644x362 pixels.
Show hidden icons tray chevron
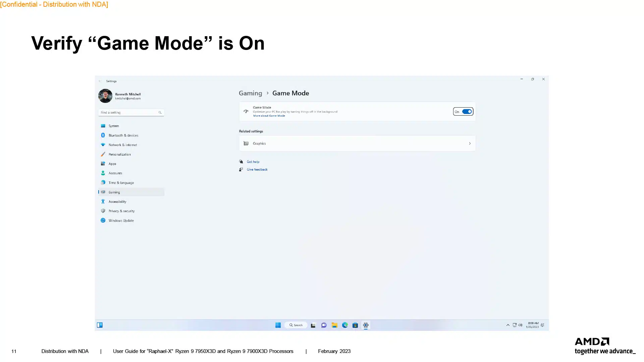[508, 325]
